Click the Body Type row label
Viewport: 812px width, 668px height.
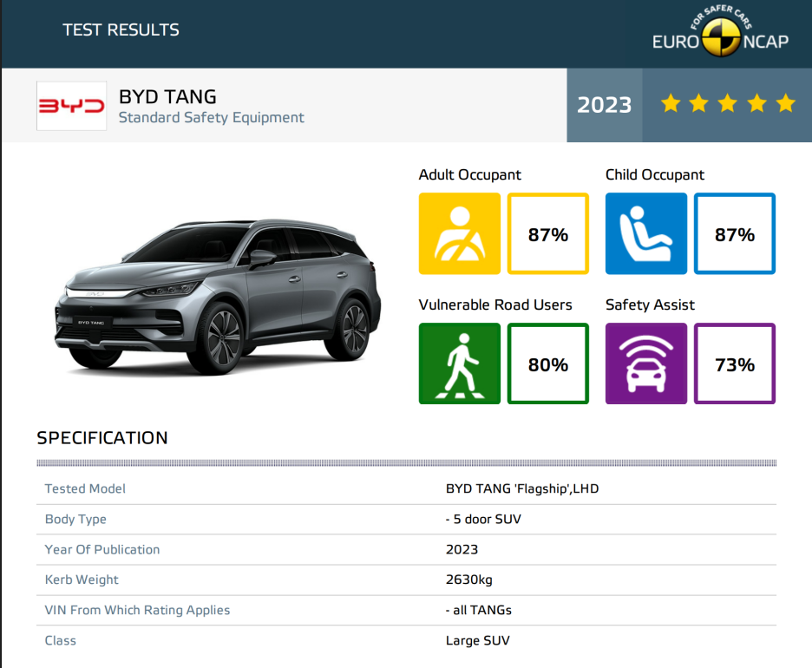pos(75,520)
